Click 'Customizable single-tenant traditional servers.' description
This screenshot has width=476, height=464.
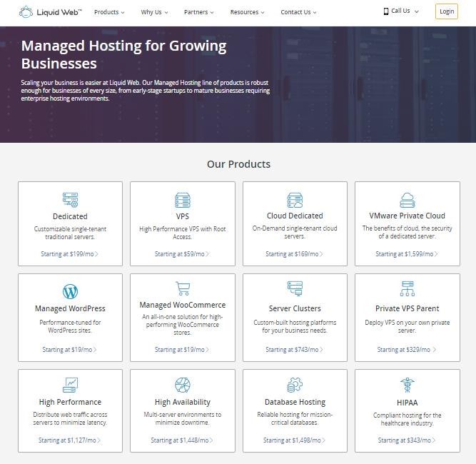[x=70, y=233]
